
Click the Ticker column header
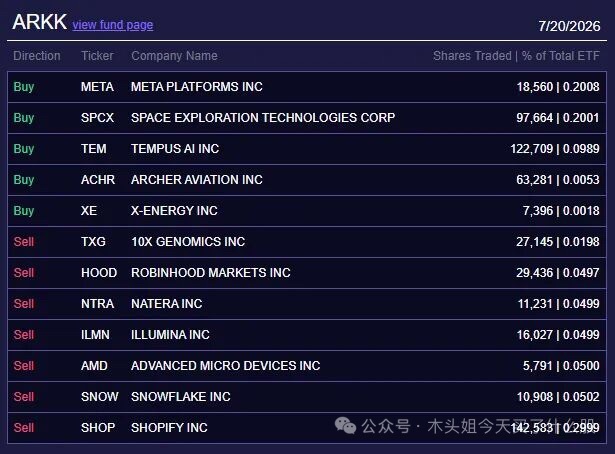(97, 56)
